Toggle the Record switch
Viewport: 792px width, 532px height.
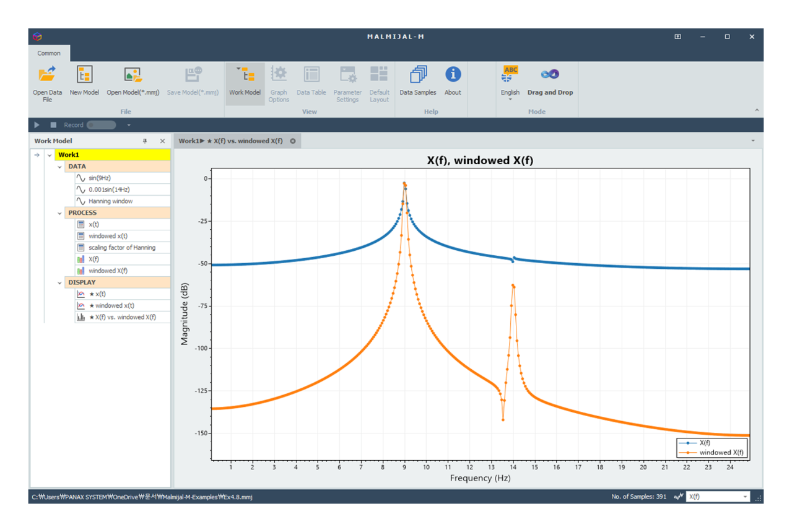[x=101, y=125]
